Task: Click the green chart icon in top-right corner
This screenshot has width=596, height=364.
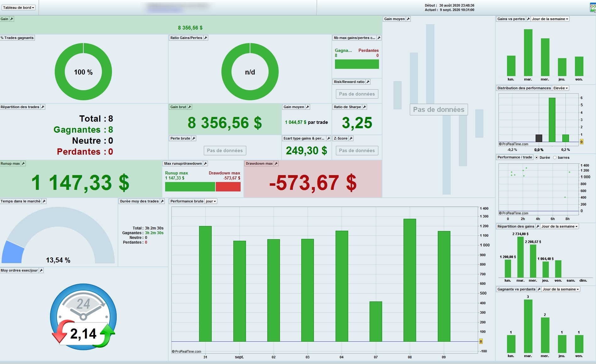Action: 593,8
